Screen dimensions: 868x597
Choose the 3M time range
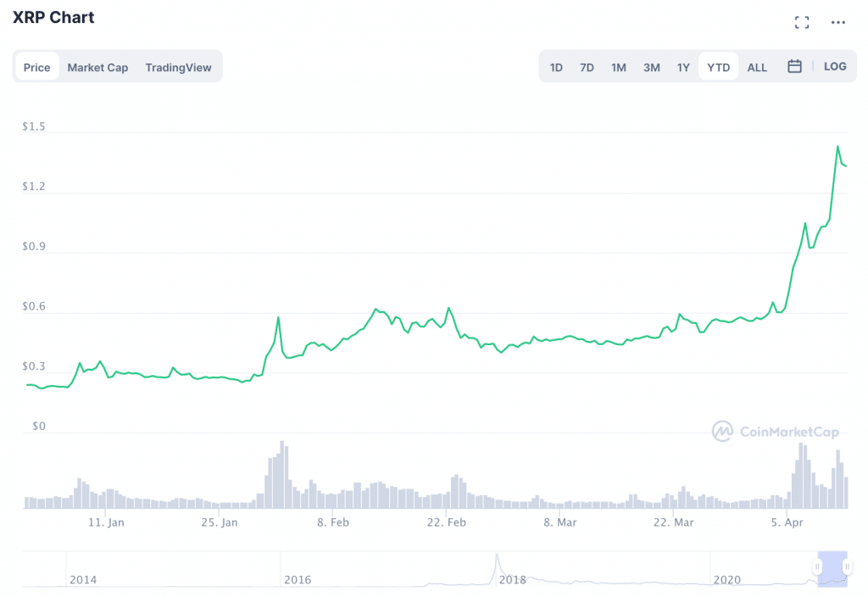tap(651, 67)
